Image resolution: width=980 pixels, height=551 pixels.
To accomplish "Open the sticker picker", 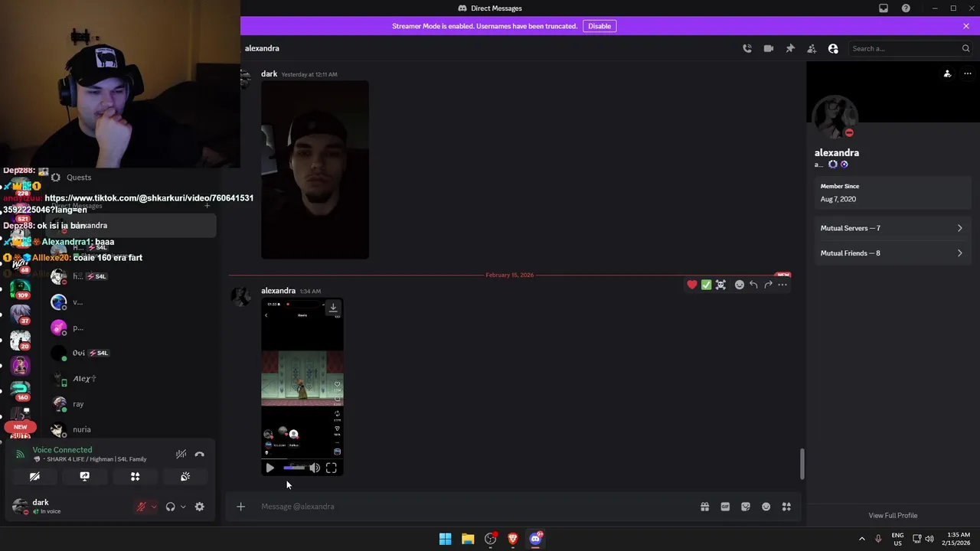I will point(746,507).
